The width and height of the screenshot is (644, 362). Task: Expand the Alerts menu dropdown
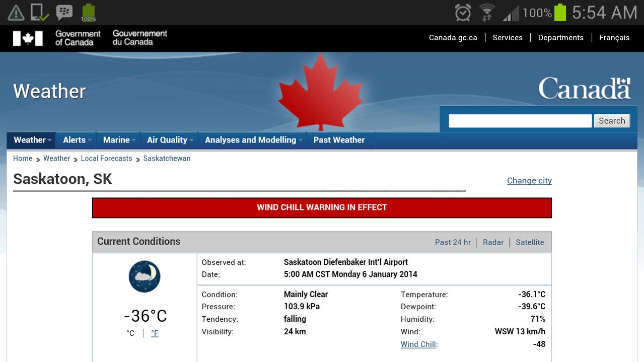pyautogui.click(x=77, y=140)
